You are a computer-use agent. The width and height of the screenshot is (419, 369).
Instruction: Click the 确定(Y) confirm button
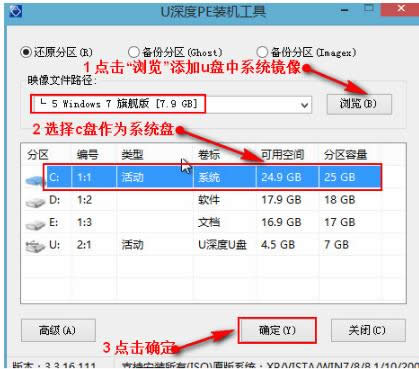pos(277,330)
